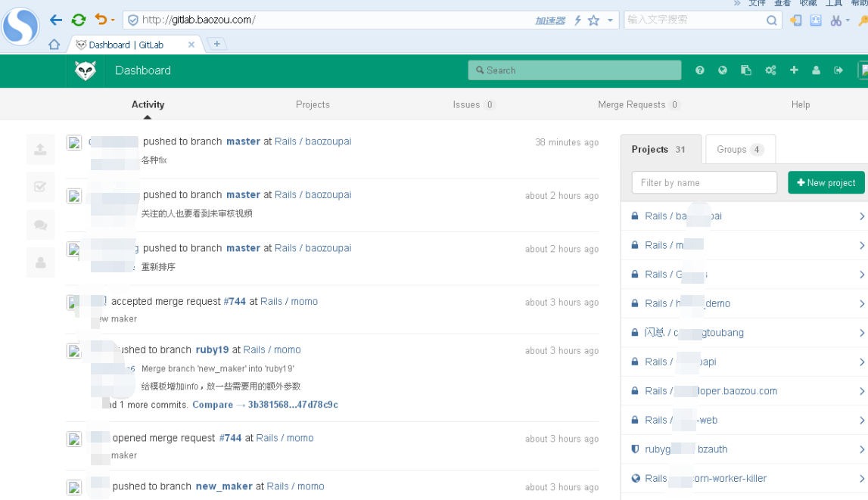Click the shield security icon in address bar
Screen dimensions: 868x500
click(133, 20)
